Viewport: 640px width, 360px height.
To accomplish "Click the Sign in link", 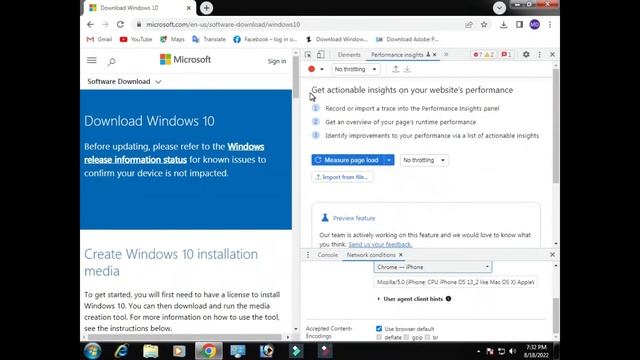I will click(277, 61).
